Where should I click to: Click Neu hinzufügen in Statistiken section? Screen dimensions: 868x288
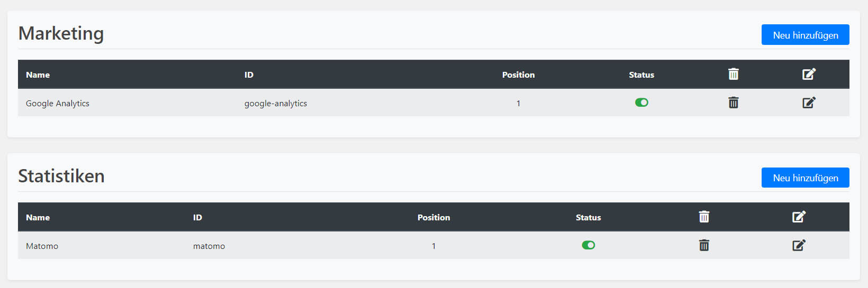(805, 178)
